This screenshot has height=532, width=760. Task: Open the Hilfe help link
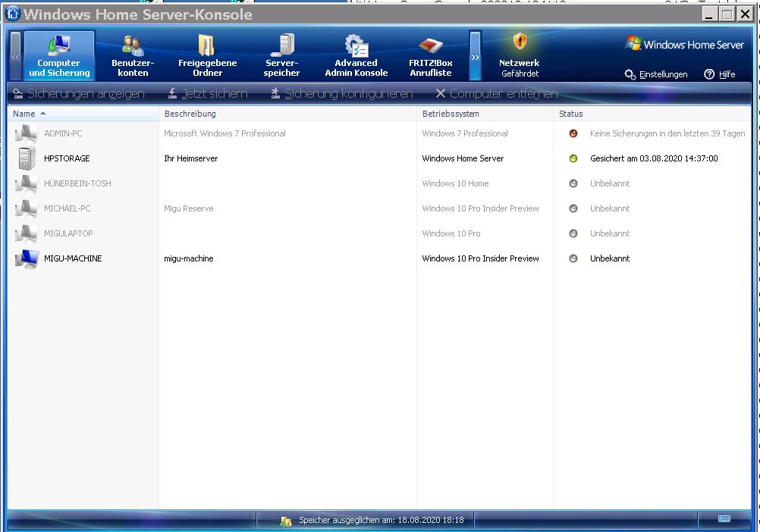tap(720, 74)
